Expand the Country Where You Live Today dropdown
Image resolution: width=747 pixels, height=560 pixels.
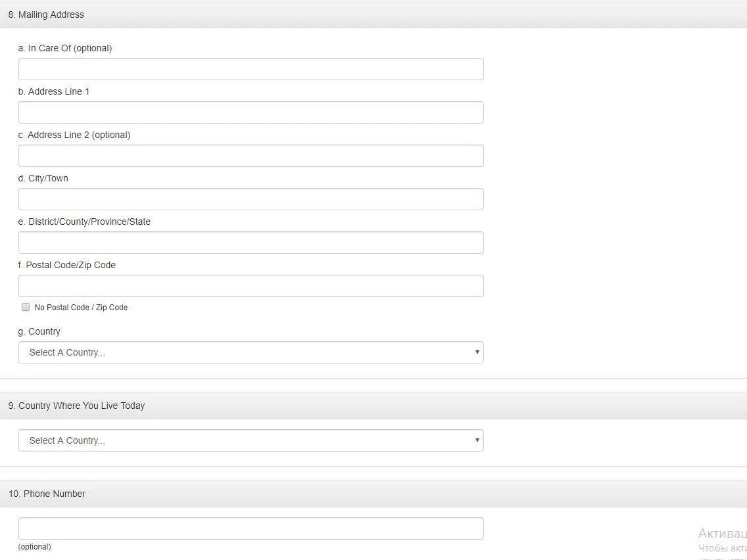pos(250,440)
